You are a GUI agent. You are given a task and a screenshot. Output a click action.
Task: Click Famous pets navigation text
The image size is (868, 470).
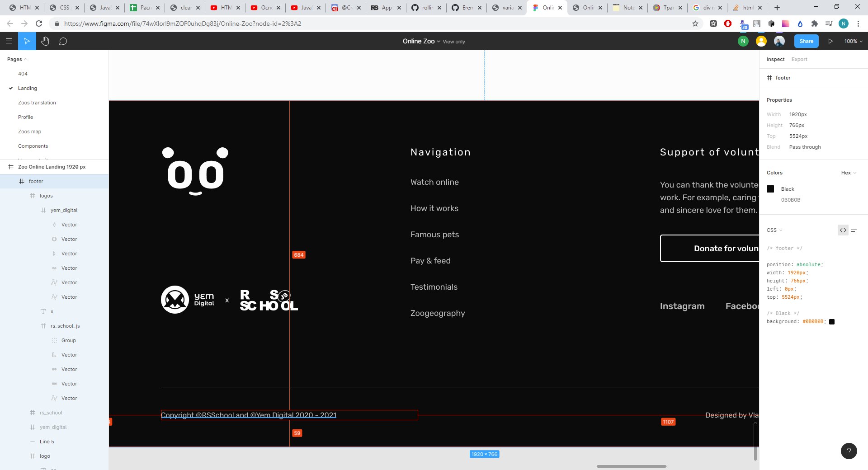coord(434,235)
